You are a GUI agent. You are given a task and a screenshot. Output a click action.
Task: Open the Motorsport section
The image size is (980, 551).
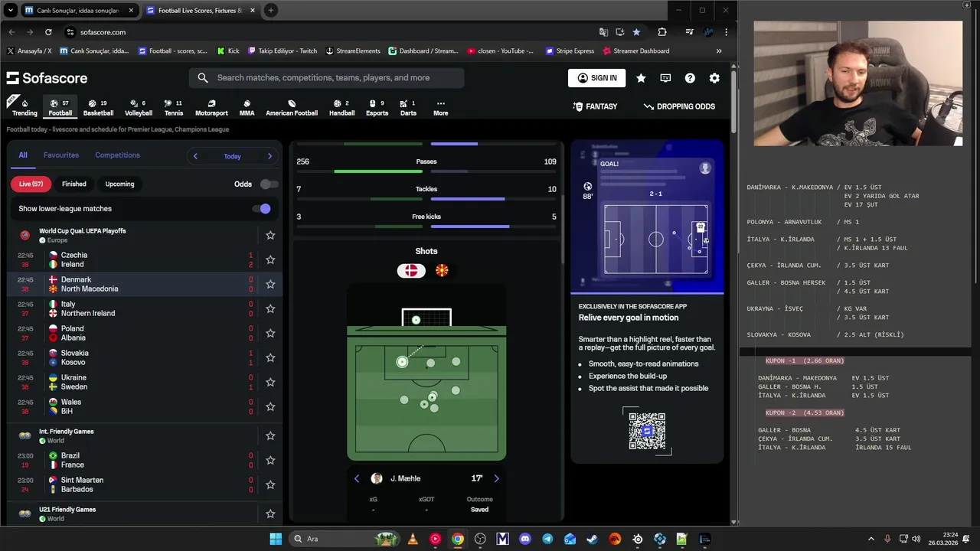[211, 107]
